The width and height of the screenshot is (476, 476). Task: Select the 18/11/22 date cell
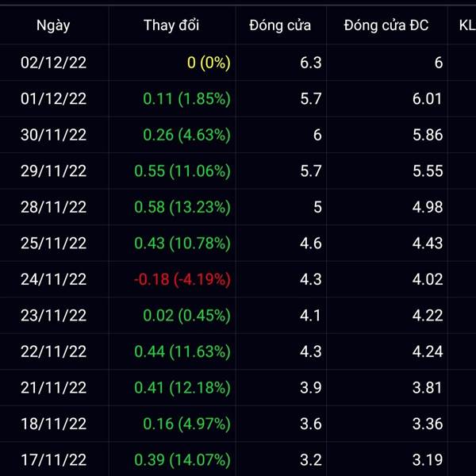tap(54, 424)
